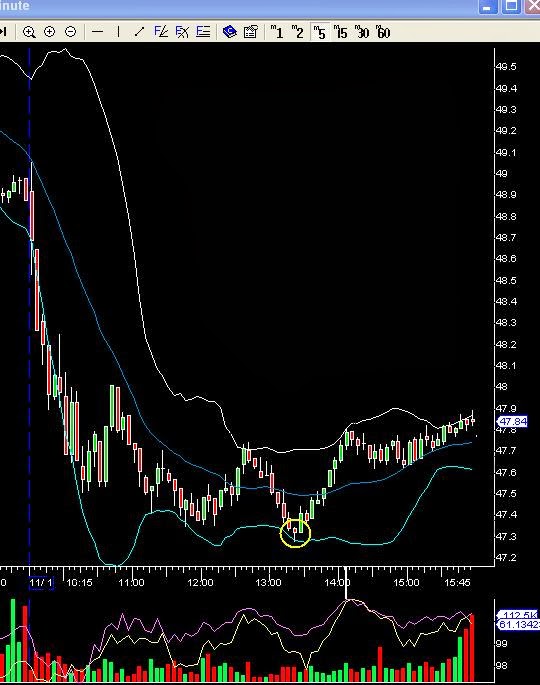Click the 12:00 time axis label
This screenshot has width=540, height=685.
[200, 582]
